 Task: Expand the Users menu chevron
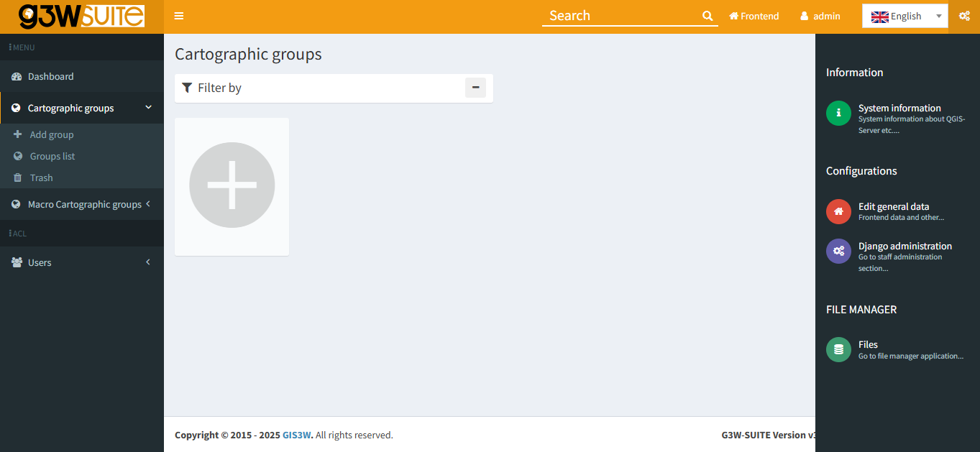click(148, 262)
